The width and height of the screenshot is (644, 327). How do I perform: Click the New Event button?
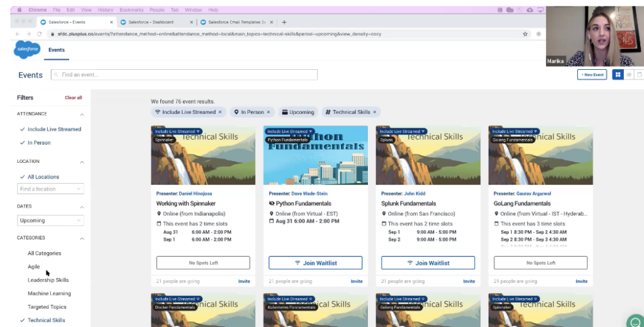[592, 74]
